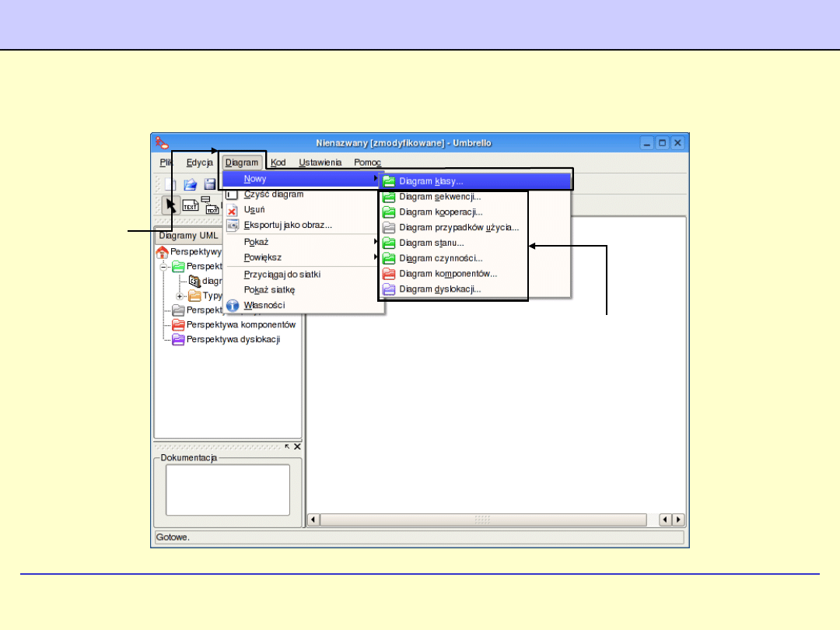
Task: Select Eksportuj jako obraz option
Action: pyautogui.click(x=288, y=225)
